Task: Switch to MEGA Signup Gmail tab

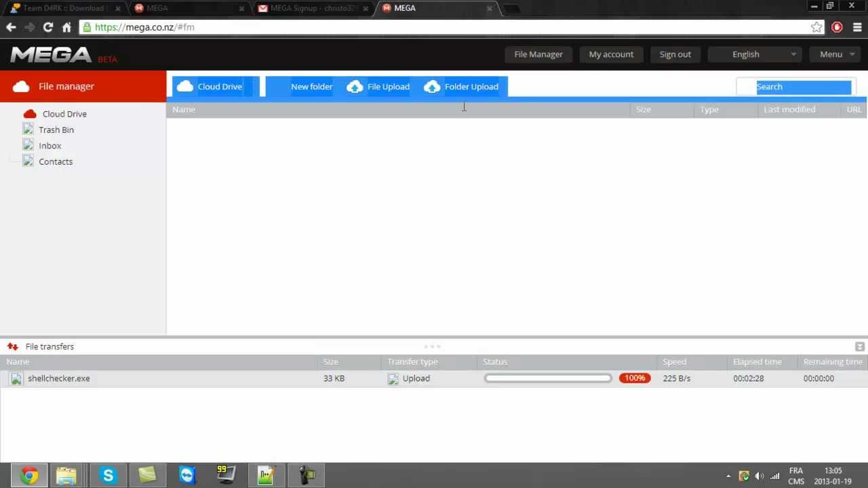Action: pos(313,8)
